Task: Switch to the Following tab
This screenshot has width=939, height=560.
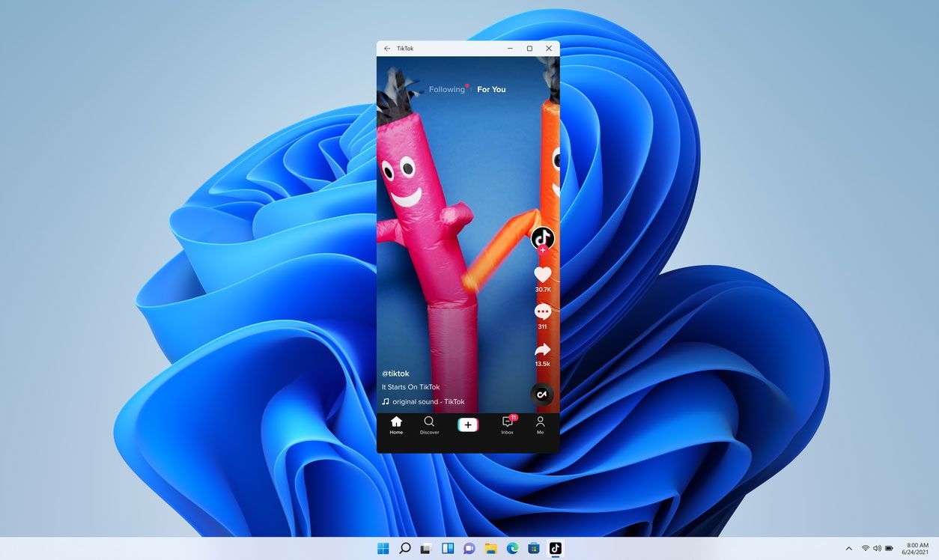Action: (447, 89)
